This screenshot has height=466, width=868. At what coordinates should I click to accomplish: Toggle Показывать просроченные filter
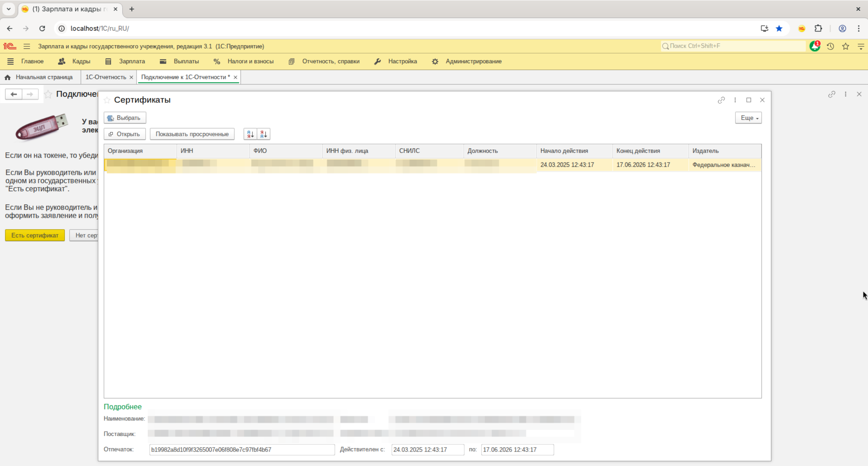click(192, 134)
